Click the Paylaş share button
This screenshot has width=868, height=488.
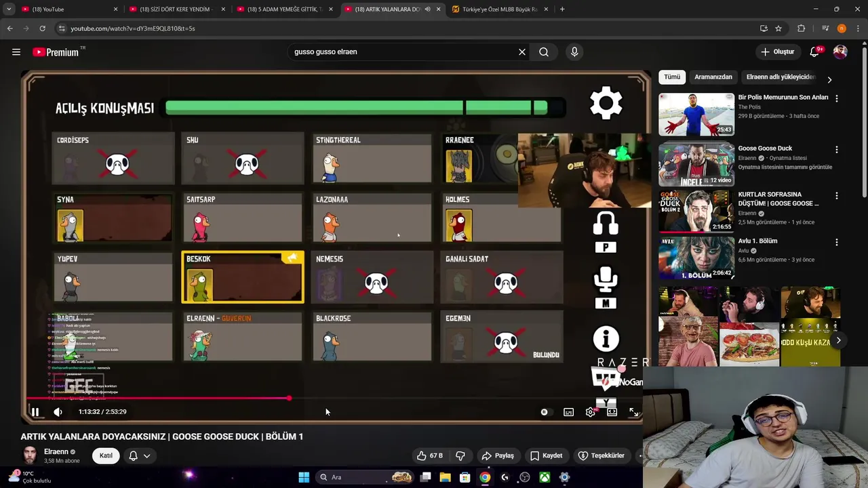point(497,455)
